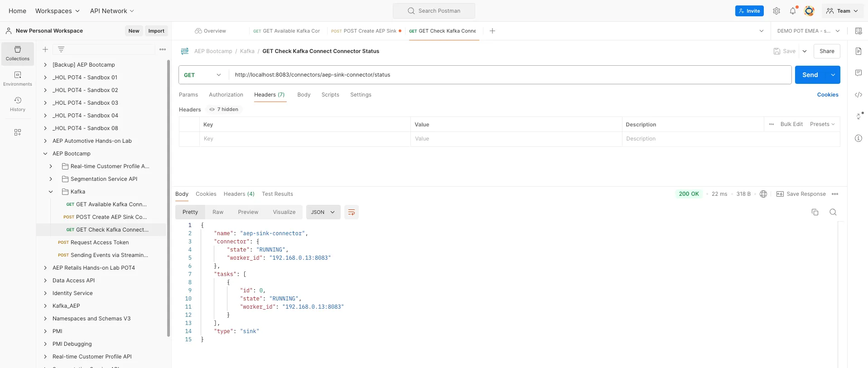Image resolution: width=868 pixels, height=368 pixels.
Task: Click the header Key input cell
Action: click(x=305, y=139)
